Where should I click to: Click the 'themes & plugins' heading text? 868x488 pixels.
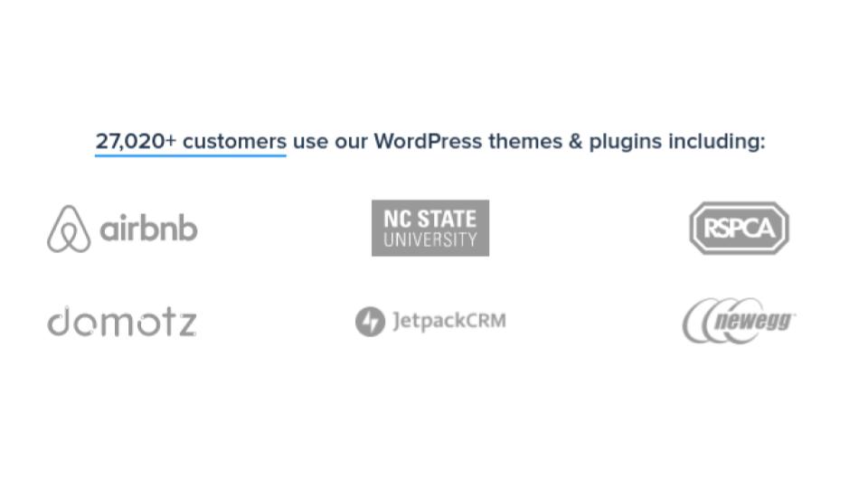coord(575,142)
